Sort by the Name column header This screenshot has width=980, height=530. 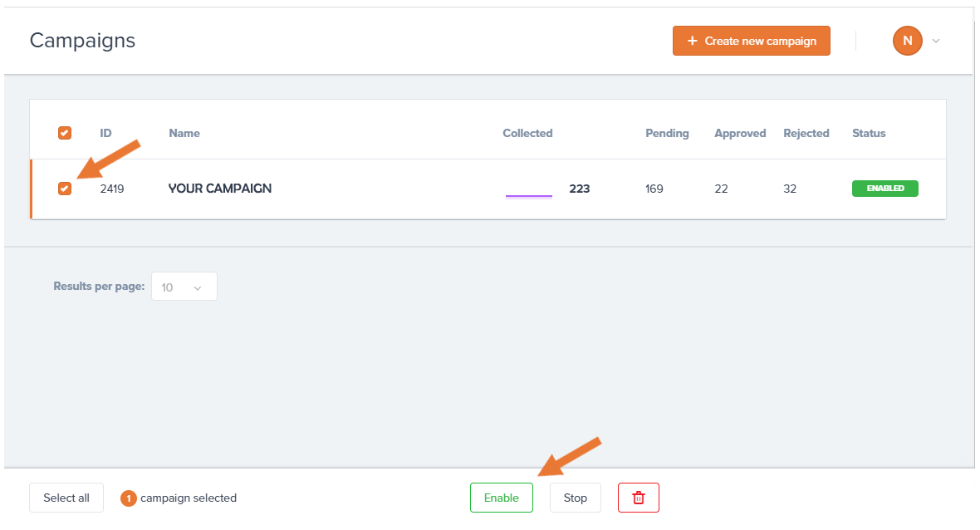(x=184, y=133)
